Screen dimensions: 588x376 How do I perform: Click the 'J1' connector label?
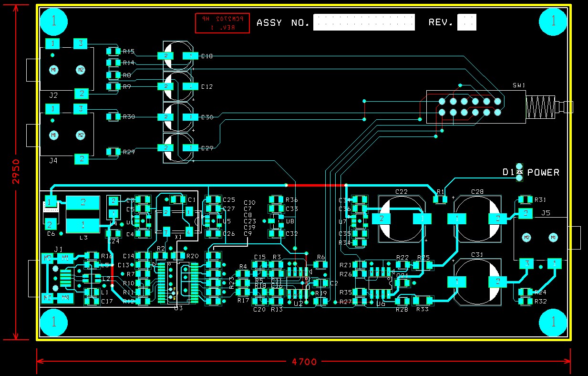point(59,249)
